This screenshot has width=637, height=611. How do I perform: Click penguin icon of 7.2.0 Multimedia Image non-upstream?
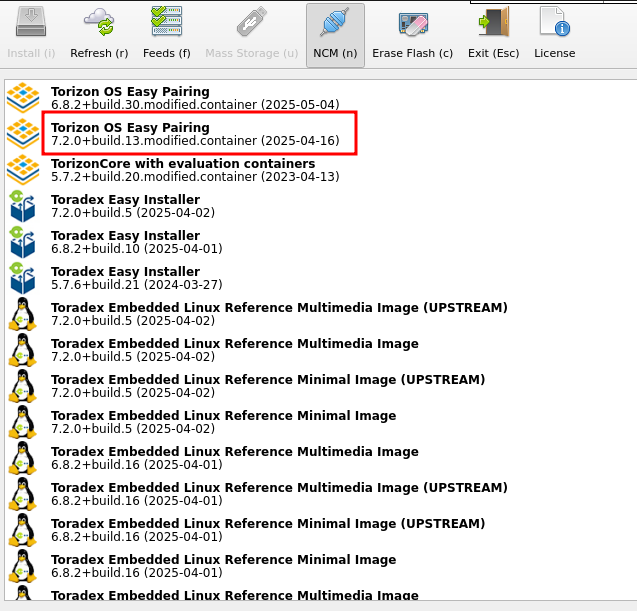[x=23, y=350]
